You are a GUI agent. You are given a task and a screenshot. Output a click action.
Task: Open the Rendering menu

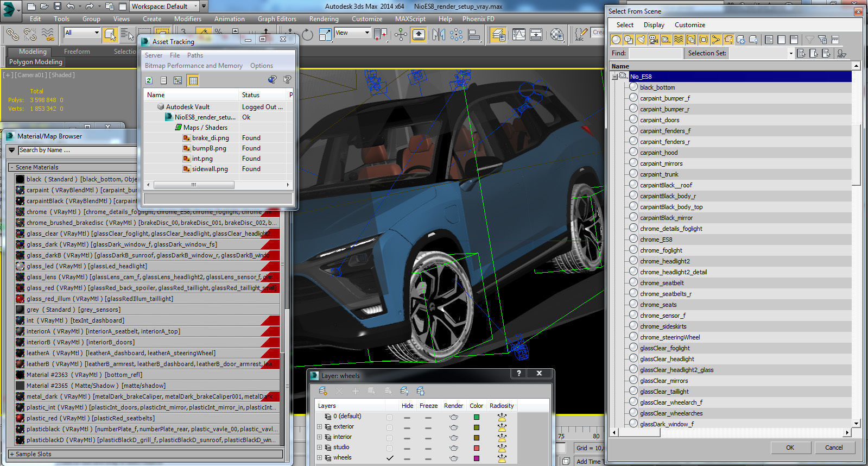pyautogui.click(x=324, y=18)
